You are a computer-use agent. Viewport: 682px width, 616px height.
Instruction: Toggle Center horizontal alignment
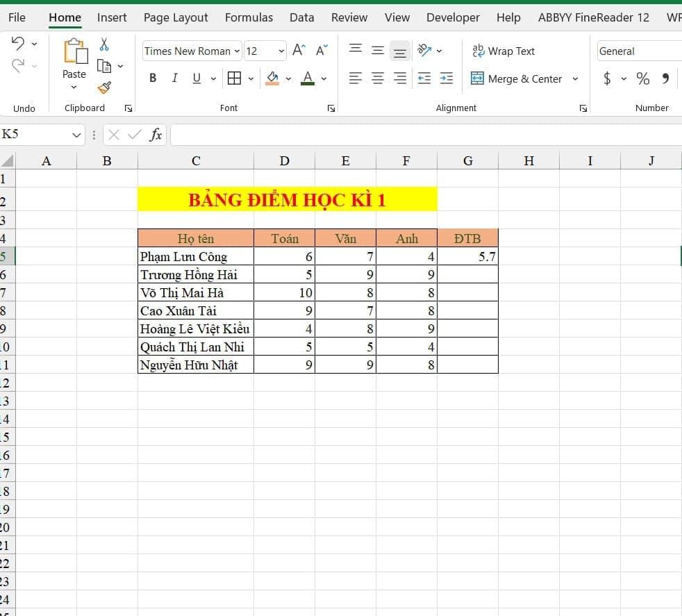click(378, 78)
